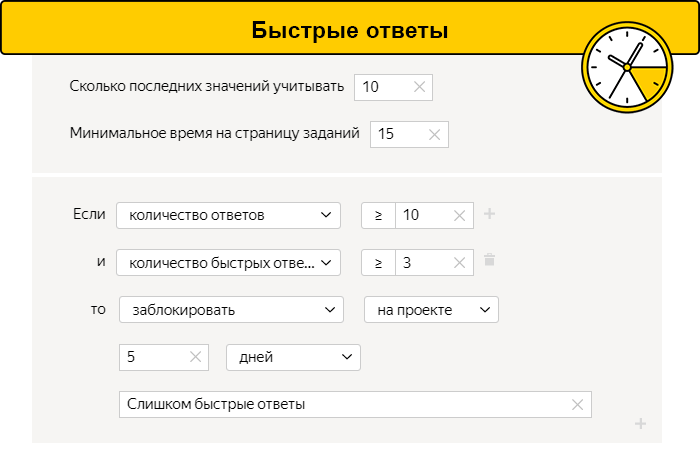Click the ≥ operator in the first condition
700x450 pixels.
point(378,215)
